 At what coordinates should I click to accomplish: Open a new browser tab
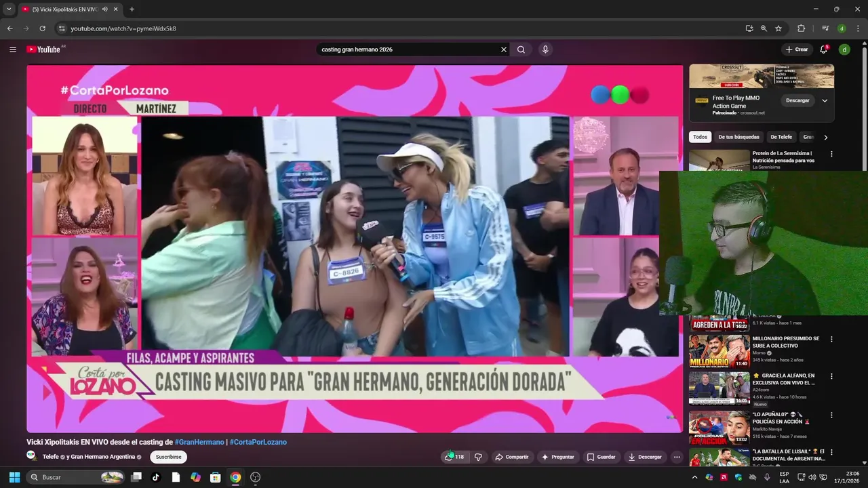(132, 9)
